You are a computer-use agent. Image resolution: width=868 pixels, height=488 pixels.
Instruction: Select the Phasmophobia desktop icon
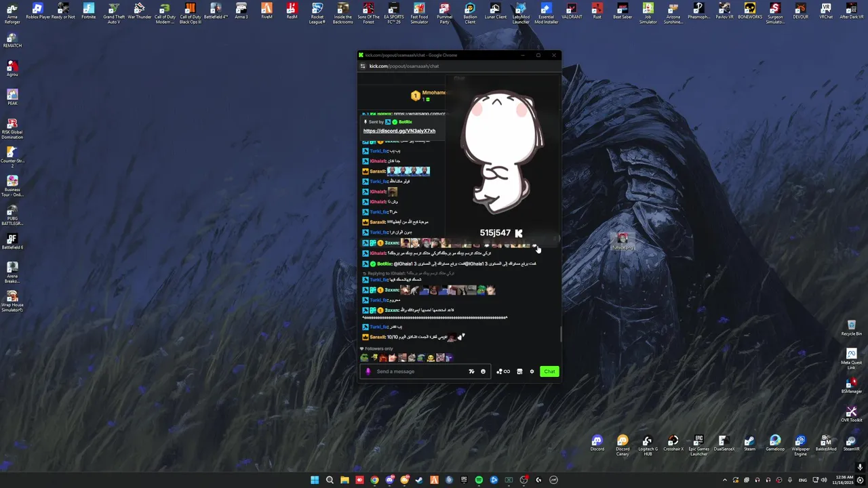pyautogui.click(x=698, y=11)
